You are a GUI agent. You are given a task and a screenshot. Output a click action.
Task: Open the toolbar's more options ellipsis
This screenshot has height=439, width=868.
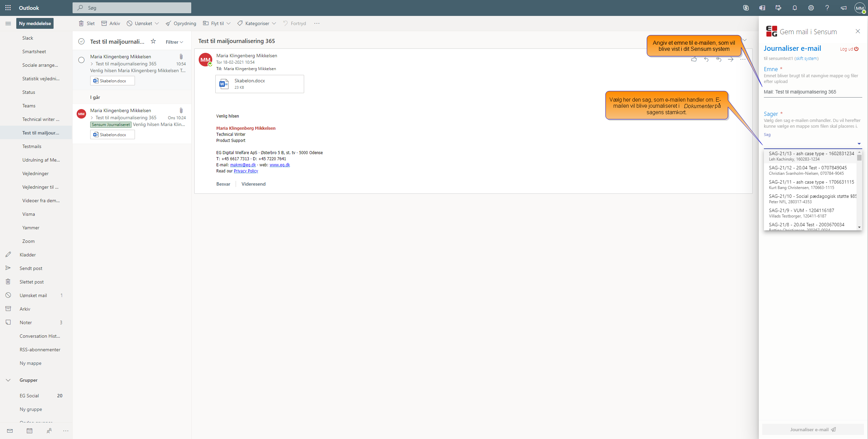click(317, 23)
